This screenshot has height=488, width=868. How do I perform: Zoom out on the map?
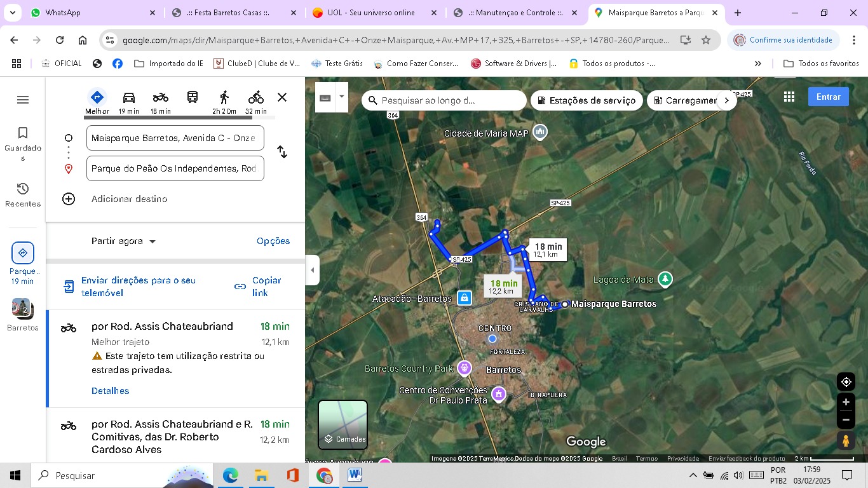tap(846, 419)
